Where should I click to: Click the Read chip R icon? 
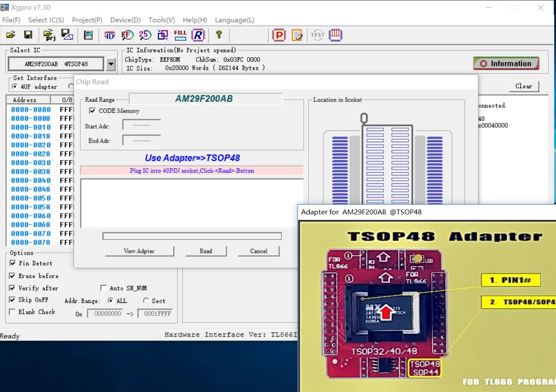pos(198,35)
